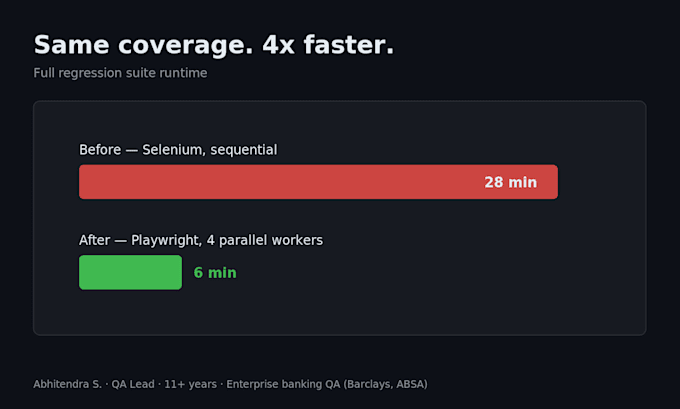Click the red 28 min bar
This screenshot has width=680, height=409.
[318, 182]
